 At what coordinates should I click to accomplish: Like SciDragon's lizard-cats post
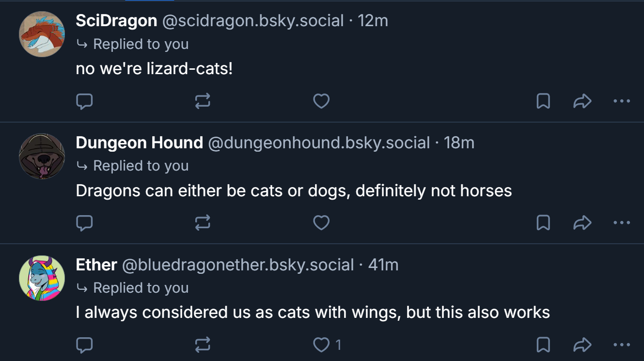click(x=321, y=101)
